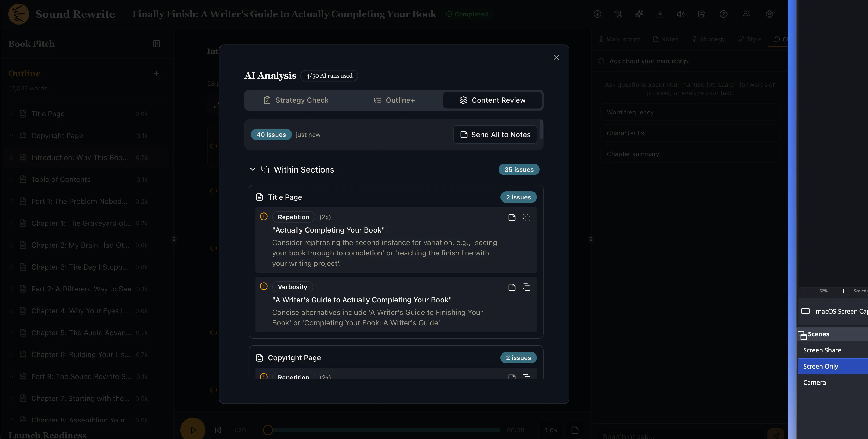Open the 1.0x playback speed menu
This screenshot has width=868, height=439.
click(x=551, y=431)
